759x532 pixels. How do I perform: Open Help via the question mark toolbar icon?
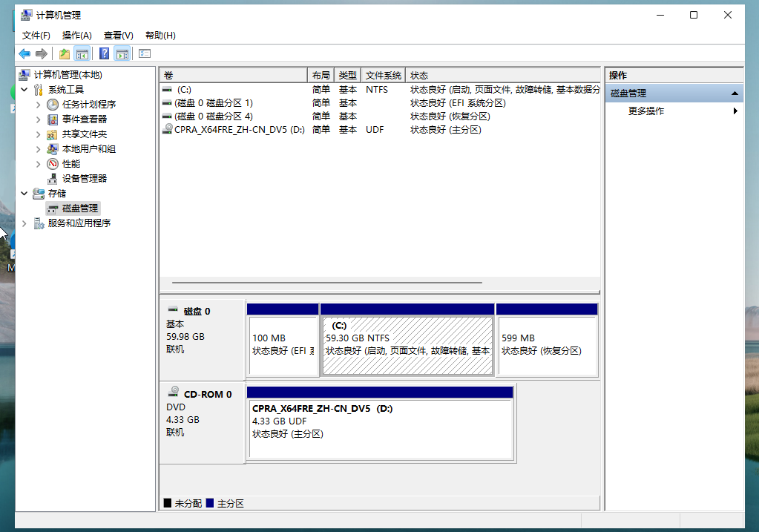point(103,53)
